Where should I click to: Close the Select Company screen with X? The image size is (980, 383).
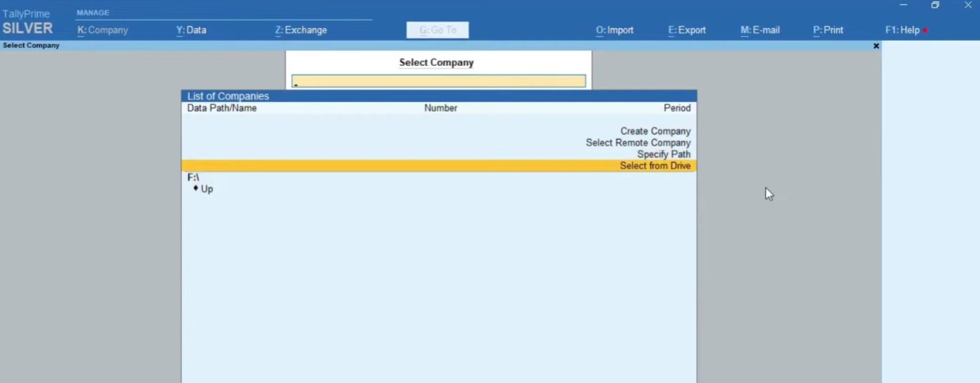[x=876, y=46]
